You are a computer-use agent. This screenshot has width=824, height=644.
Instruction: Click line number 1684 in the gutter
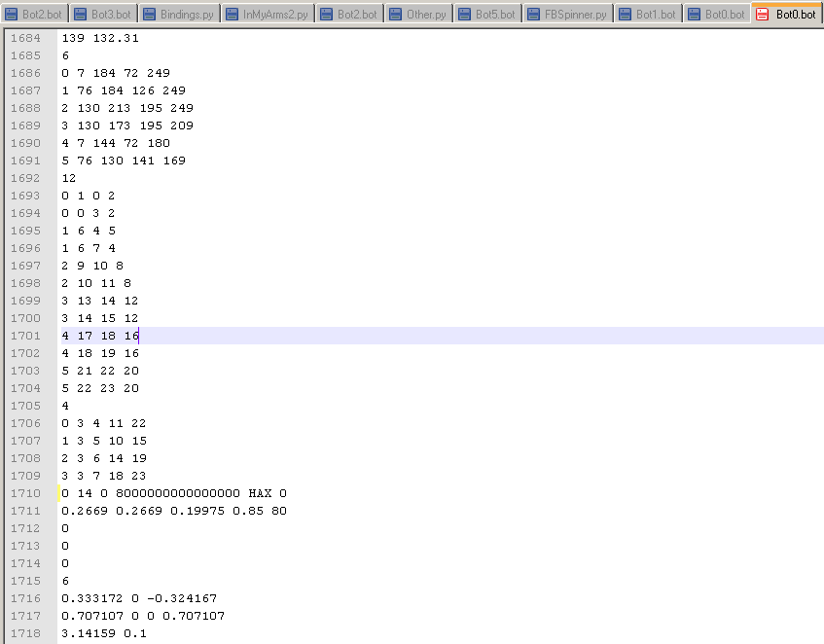[x=25, y=38]
